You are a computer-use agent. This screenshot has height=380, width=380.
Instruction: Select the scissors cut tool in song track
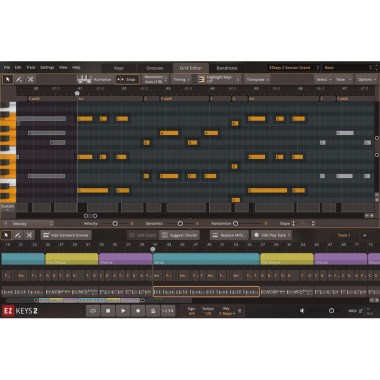click(x=29, y=235)
